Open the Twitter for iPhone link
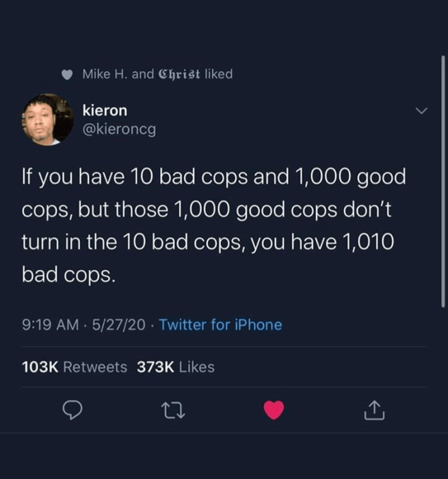The width and height of the screenshot is (448, 479). 220,325
